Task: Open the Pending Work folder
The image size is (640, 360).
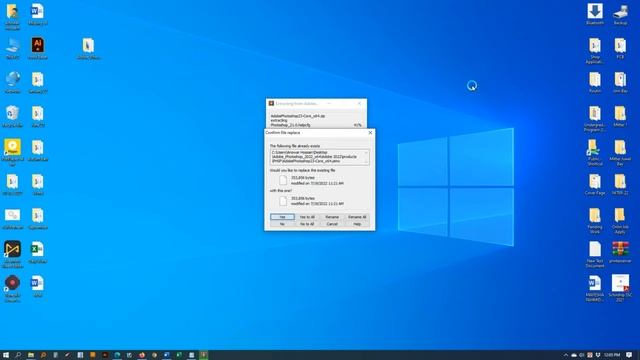Action: point(595,220)
